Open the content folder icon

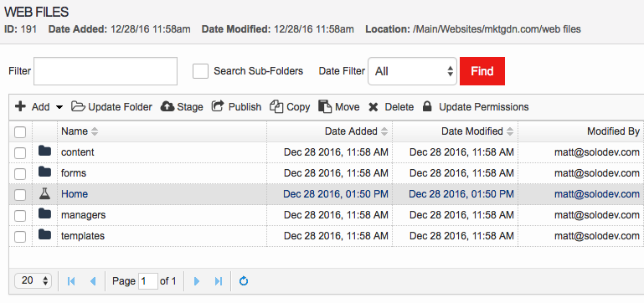coord(44,151)
